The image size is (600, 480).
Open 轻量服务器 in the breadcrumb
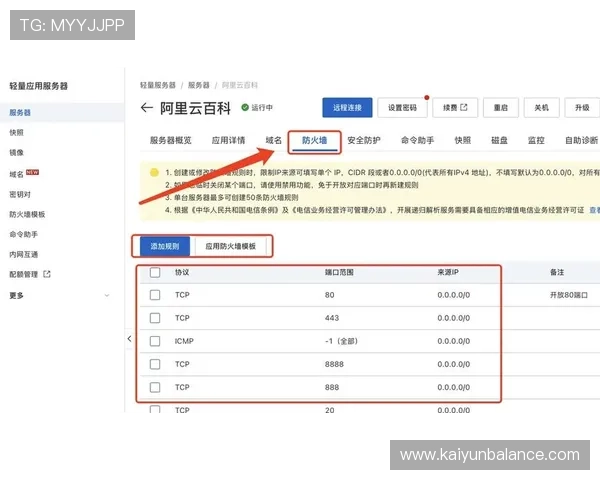(158, 85)
